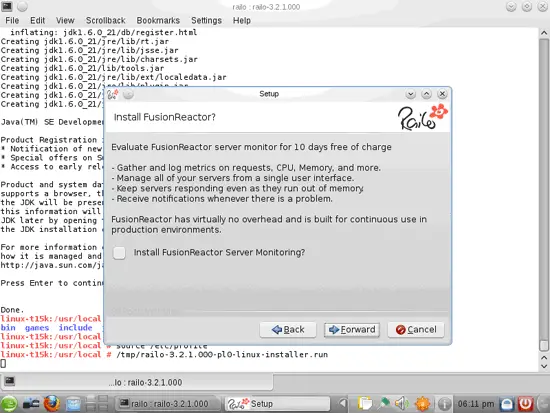
Task: Open the Klipper clipboard tray icon
Action: (x=364, y=404)
